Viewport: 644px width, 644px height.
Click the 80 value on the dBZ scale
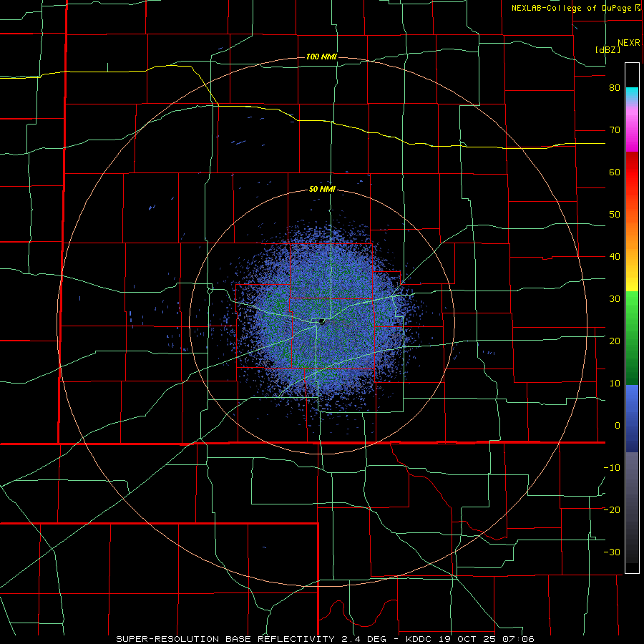pyautogui.click(x=615, y=88)
